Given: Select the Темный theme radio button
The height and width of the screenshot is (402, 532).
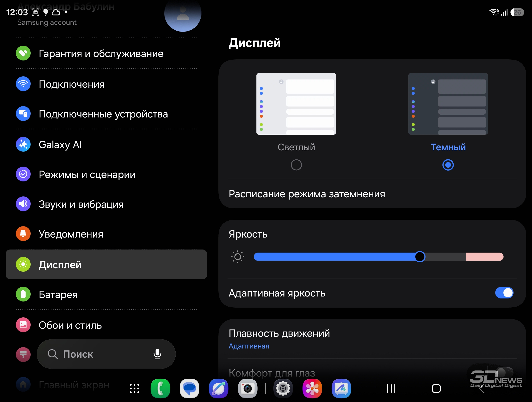Looking at the screenshot, I should click(x=448, y=165).
